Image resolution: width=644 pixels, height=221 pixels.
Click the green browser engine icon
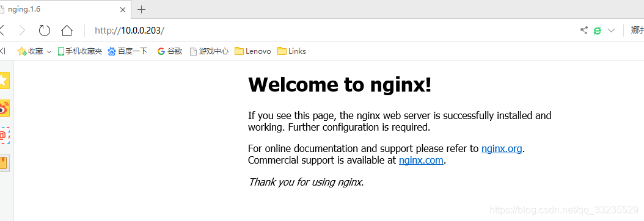click(x=598, y=31)
